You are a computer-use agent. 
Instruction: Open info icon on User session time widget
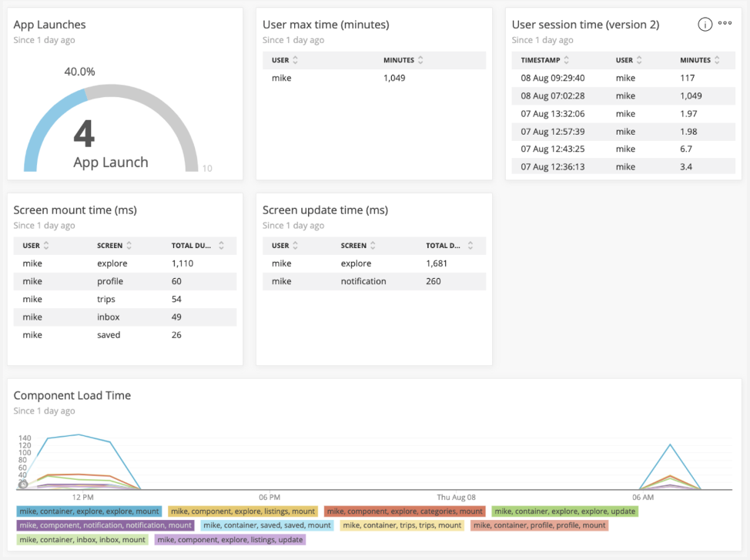pyautogui.click(x=705, y=25)
